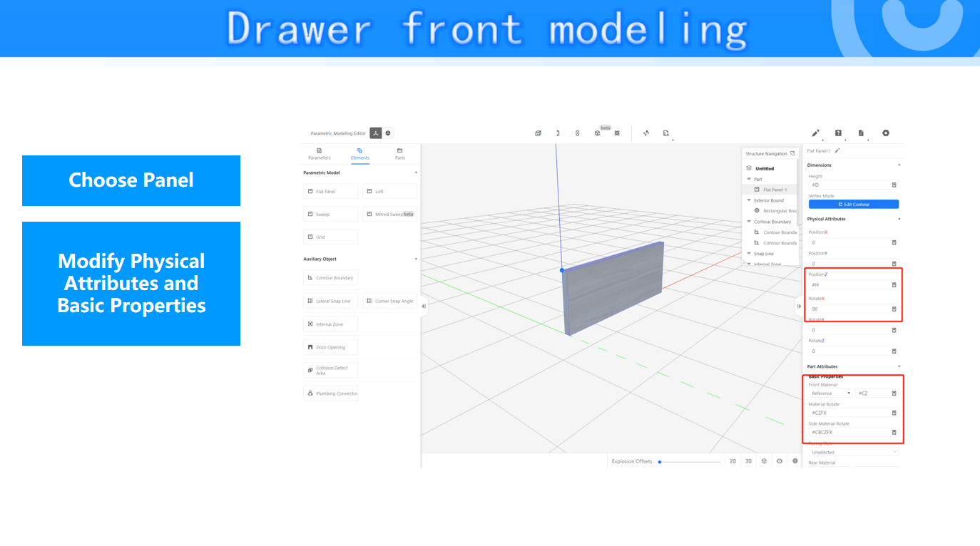The width and height of the screenshot is (980, 546).
Task: Open the Front Material Reference dropdown
Action: 831,393
